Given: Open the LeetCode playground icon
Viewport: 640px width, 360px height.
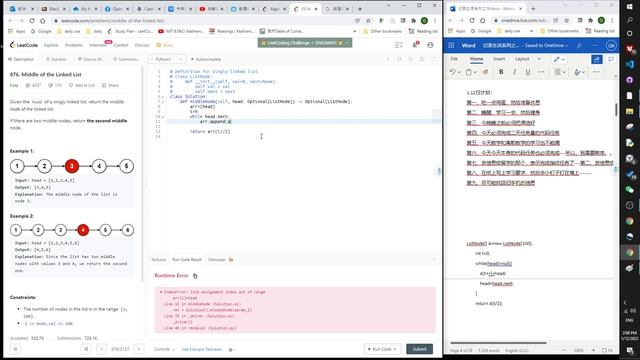Looking at the screenshot, I should pos(399,45).
